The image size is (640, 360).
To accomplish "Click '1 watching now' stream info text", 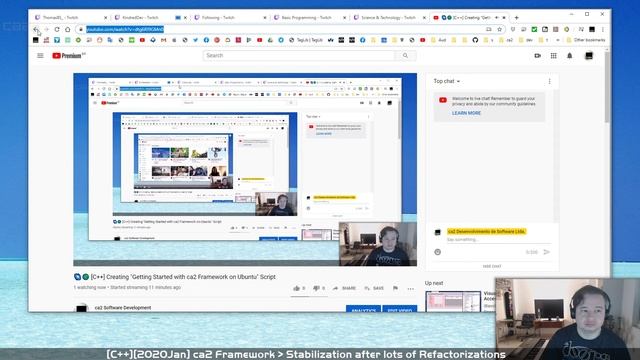I will (x=90, y=287).
